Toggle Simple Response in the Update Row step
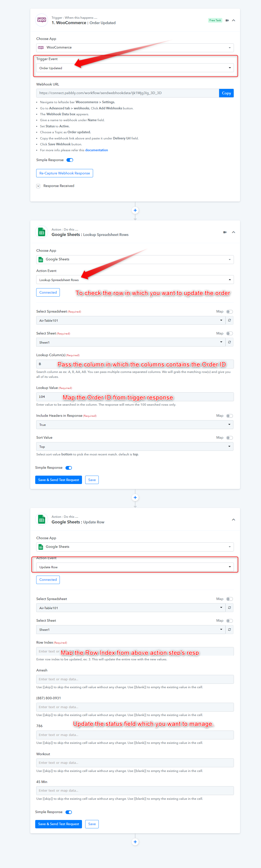Image resolution: width=261 pixels, height=868 pixels. tap(69, 812)
